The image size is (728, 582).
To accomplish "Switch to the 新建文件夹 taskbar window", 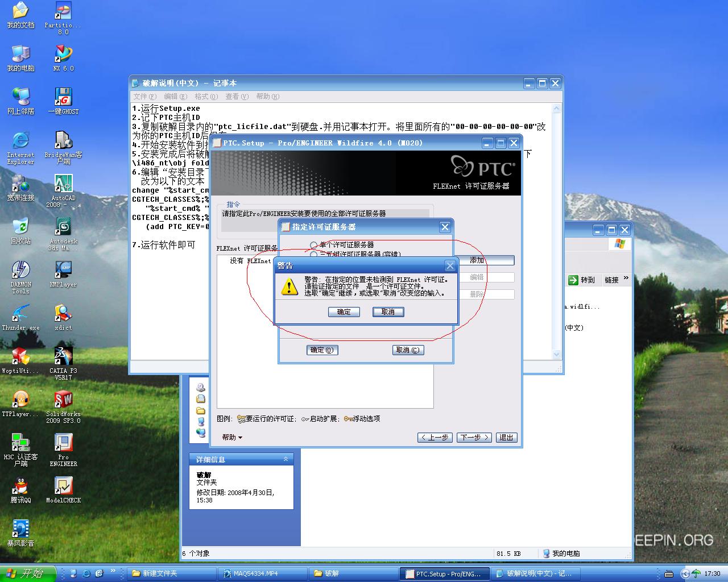I will pyautogui.click(x=172, y=573).
